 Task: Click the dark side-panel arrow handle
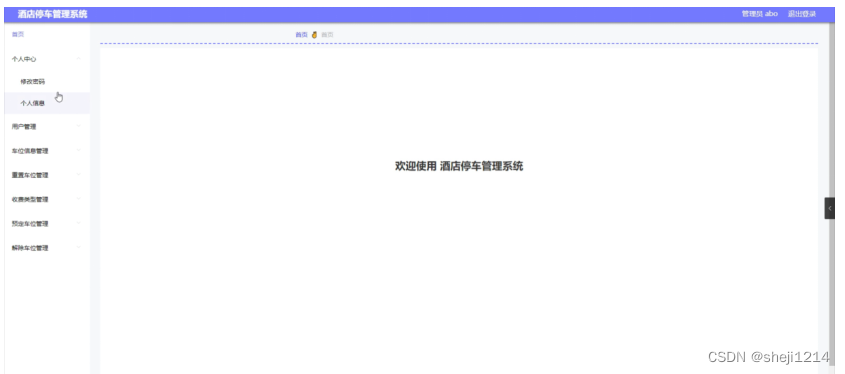(829, 208)
